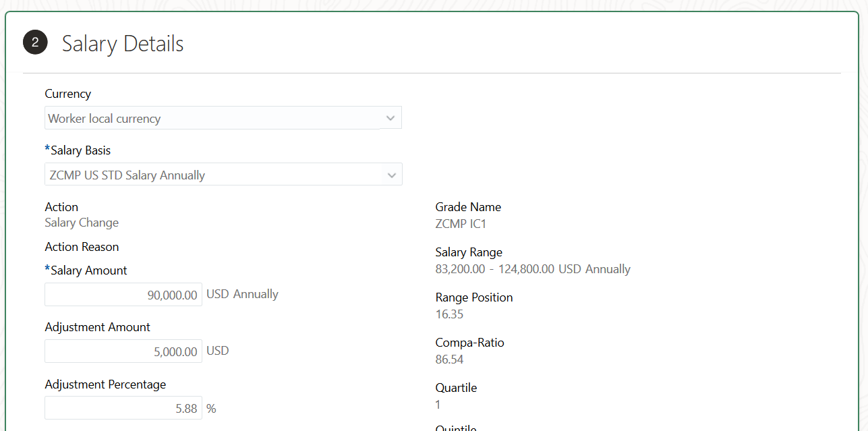Focus the Adjustment Amount input box
Screen dimensions: 868x431
(123, 351)
